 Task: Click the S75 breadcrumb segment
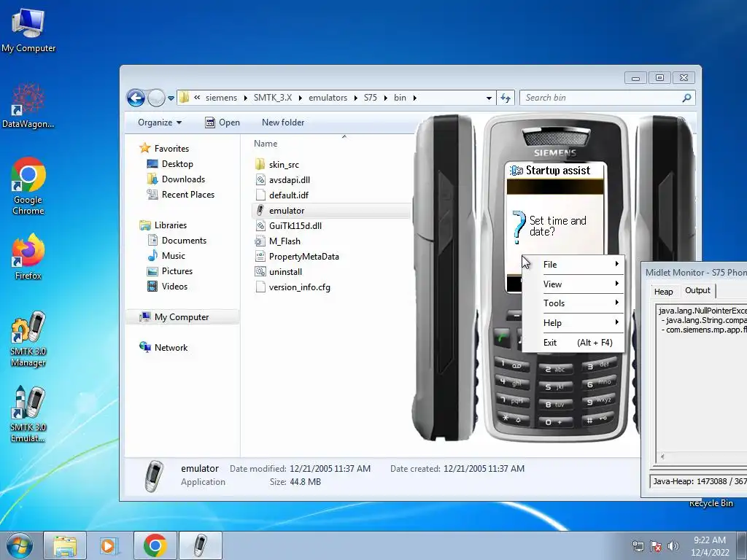(x=370, y=98)
